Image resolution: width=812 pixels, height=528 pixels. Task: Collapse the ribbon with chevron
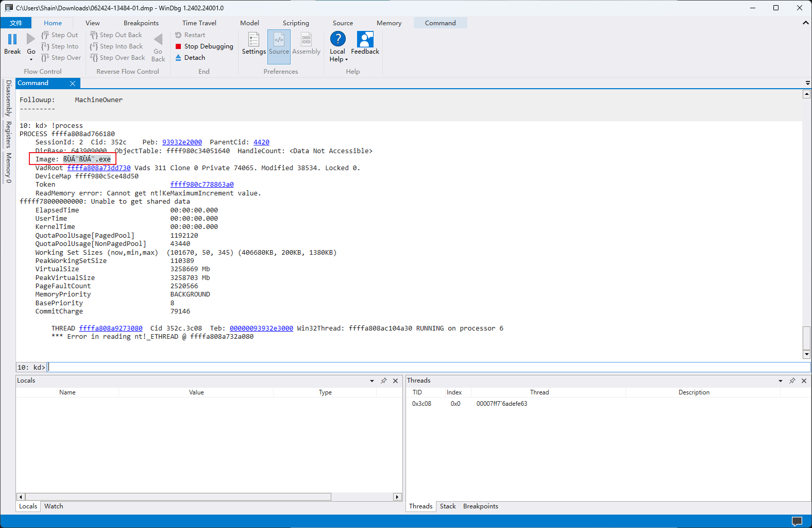[806, 23]
